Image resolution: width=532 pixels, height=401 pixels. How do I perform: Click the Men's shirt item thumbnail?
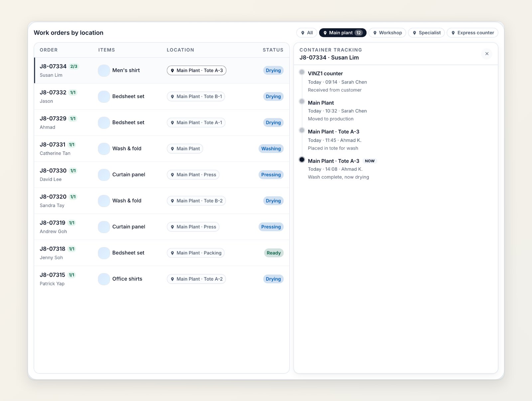click(104, 70)
